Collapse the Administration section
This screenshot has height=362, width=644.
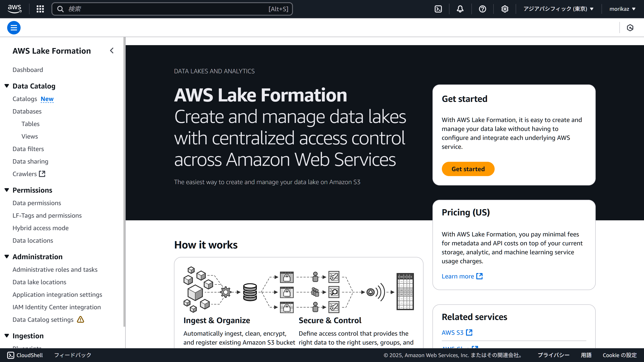click(x=7, y=257)
